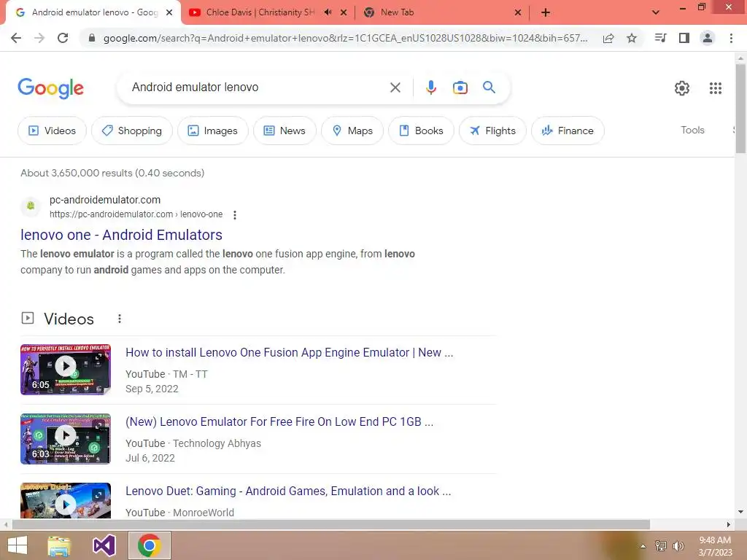Open the Videos section options dots

tap(120, 319)
